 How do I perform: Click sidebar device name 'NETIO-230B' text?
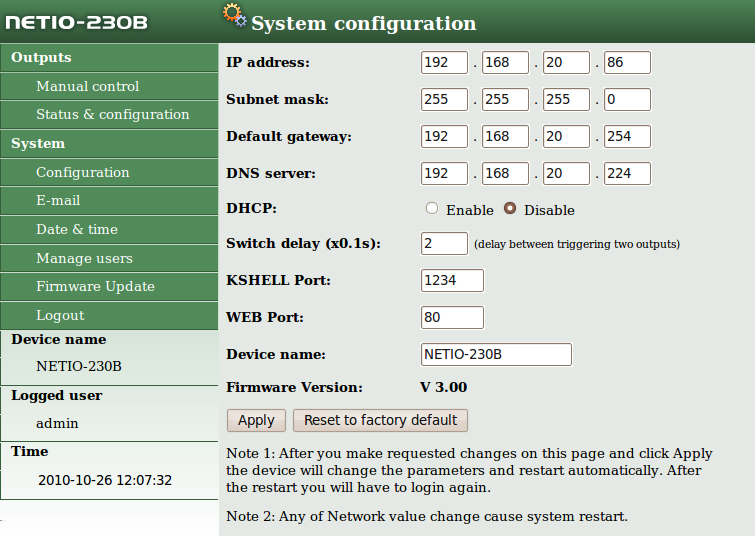tap(79, 366)
